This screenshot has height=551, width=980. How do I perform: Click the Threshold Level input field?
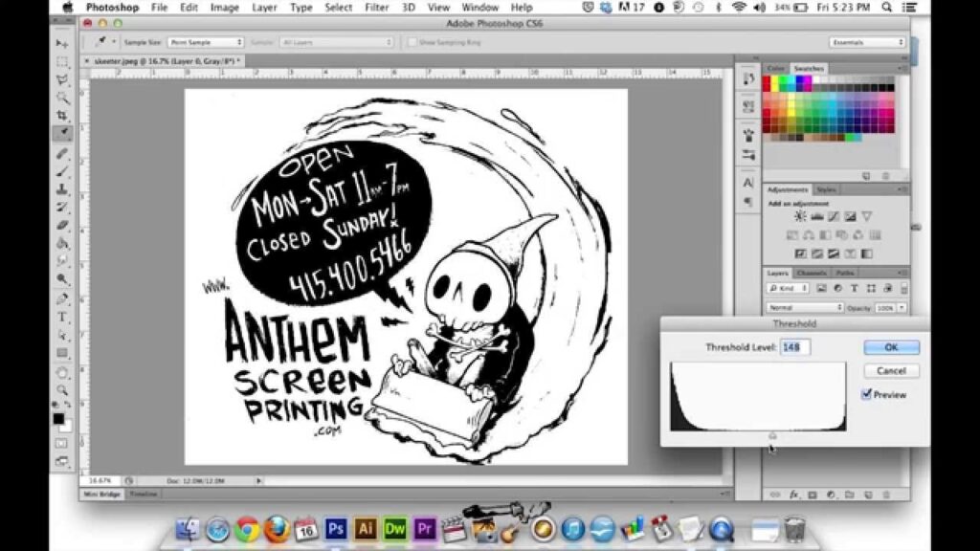pyautogui.click(x=794, y=347)
